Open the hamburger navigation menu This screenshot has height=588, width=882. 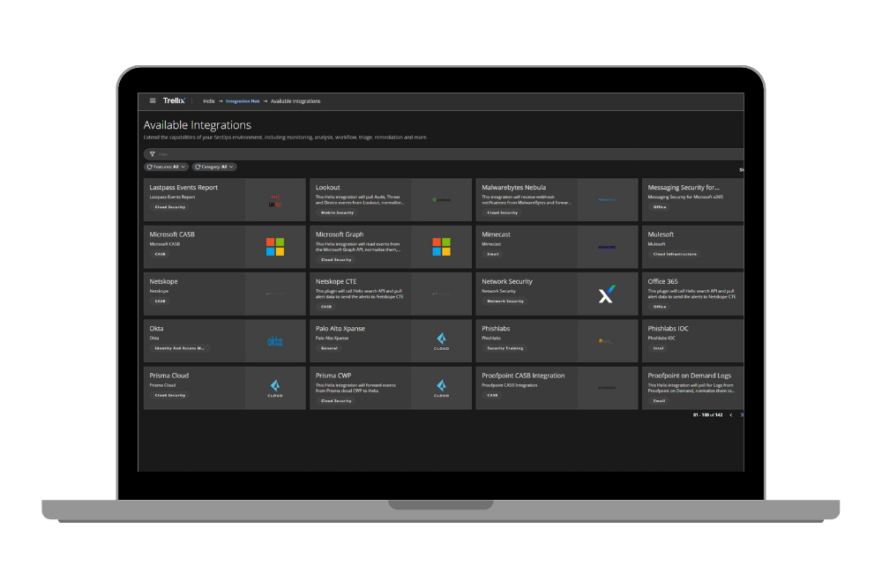tap(153, 100)
